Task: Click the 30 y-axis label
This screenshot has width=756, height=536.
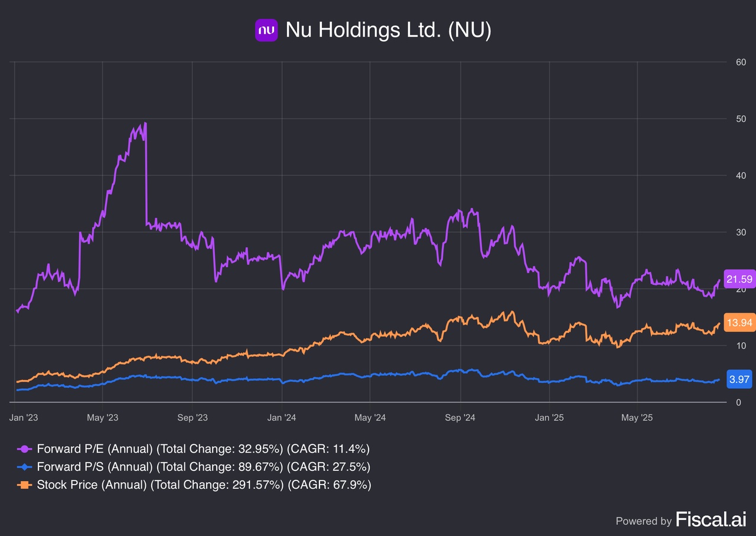Action: [741, 232]
